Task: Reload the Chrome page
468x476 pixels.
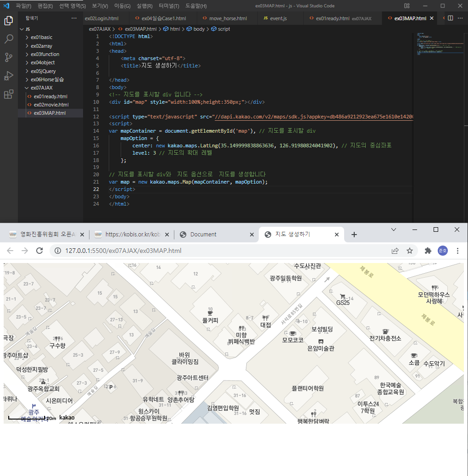Action: [x=39, y=251]
